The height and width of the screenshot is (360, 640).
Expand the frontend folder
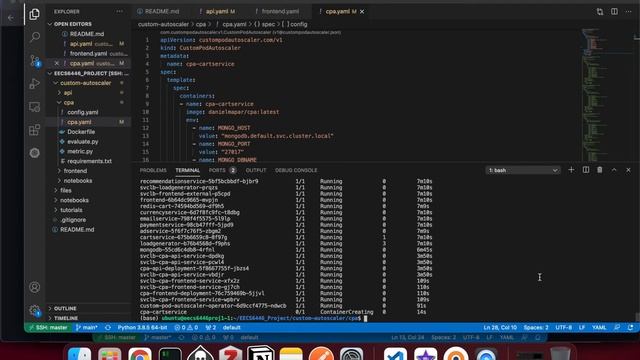coord(75,171)
